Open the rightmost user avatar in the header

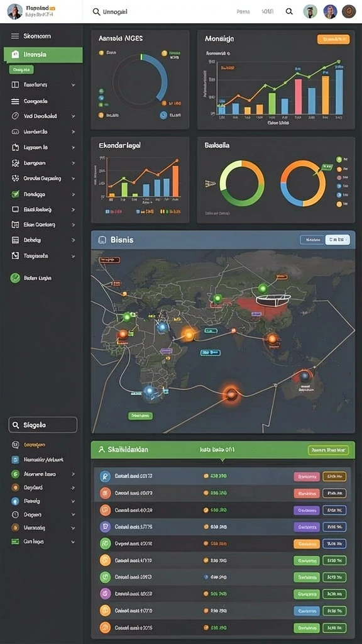(348, 11)
